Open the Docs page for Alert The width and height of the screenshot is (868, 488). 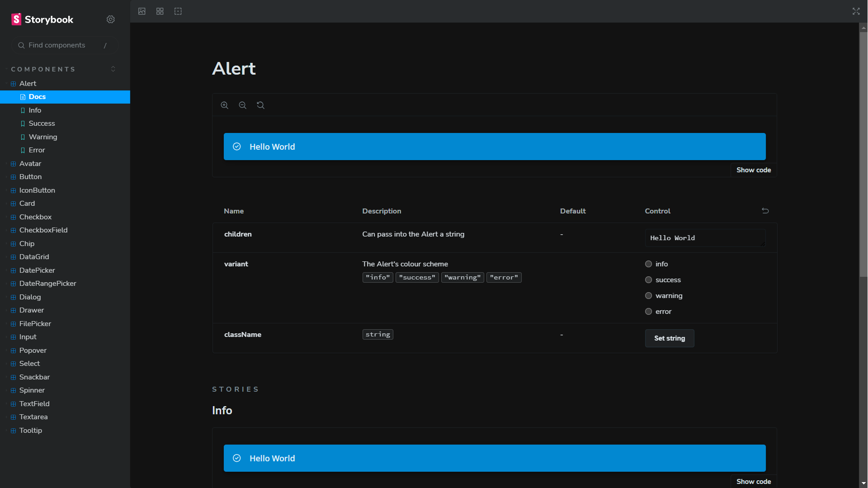tap(38, 96)
